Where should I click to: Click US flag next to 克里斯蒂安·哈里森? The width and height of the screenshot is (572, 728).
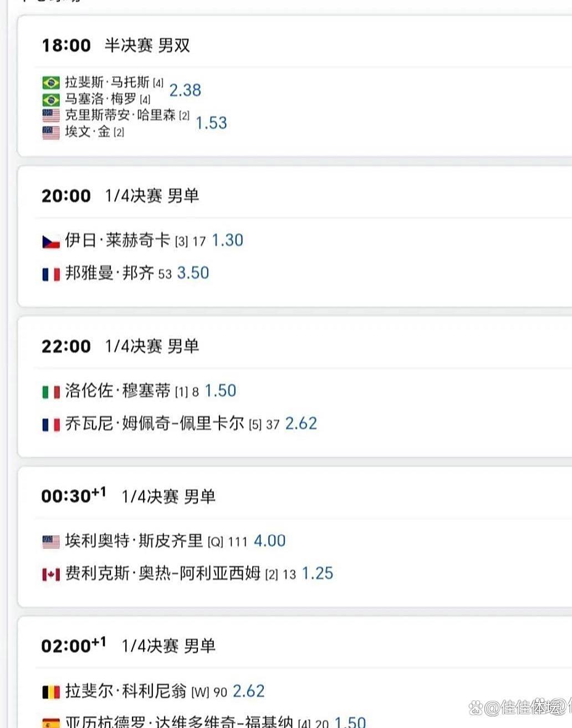coord(51,116)
